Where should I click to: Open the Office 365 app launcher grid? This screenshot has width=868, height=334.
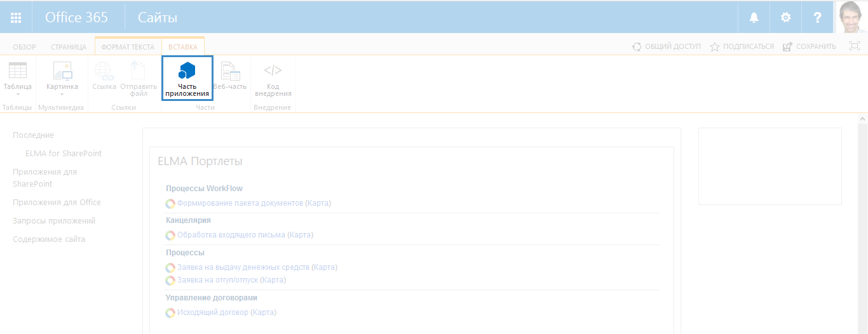coord(16,17)
